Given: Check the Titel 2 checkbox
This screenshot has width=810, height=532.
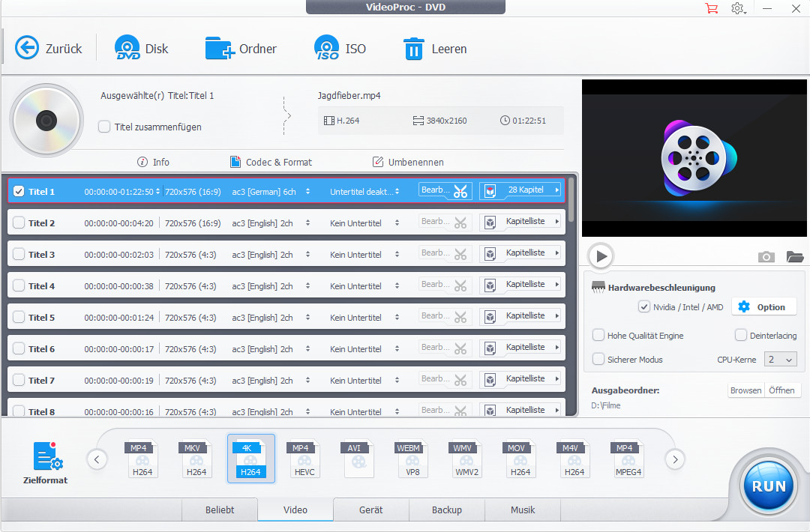Looking at the screenshot, I should 19,223.
